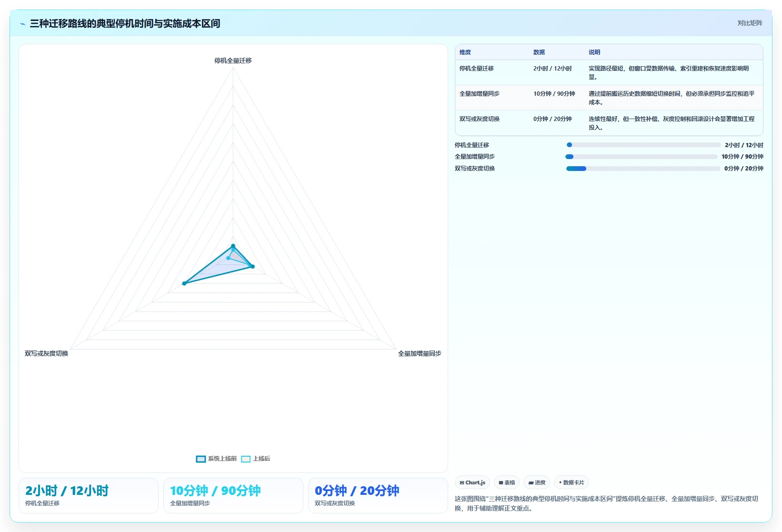Select the 数据卡片 tag chip
The width and height of the screenshot is (782, 532).
571,482
